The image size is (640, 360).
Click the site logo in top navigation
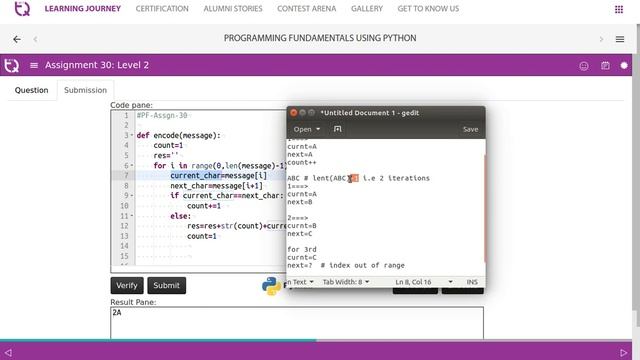[x=22, y=8]
